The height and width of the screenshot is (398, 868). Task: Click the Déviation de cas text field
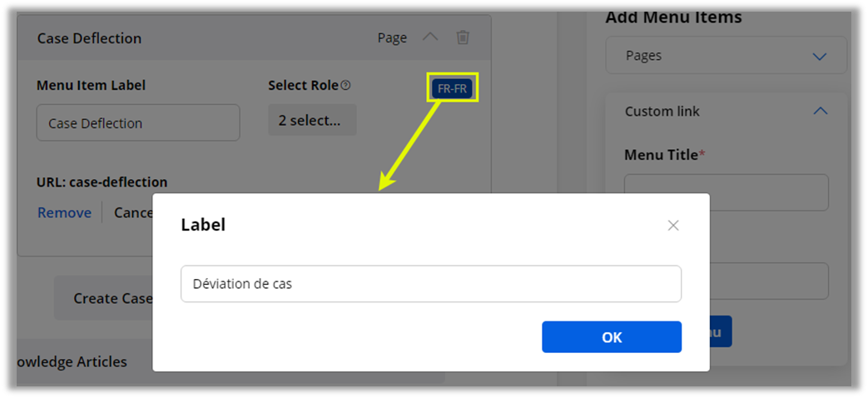(430, 284)
